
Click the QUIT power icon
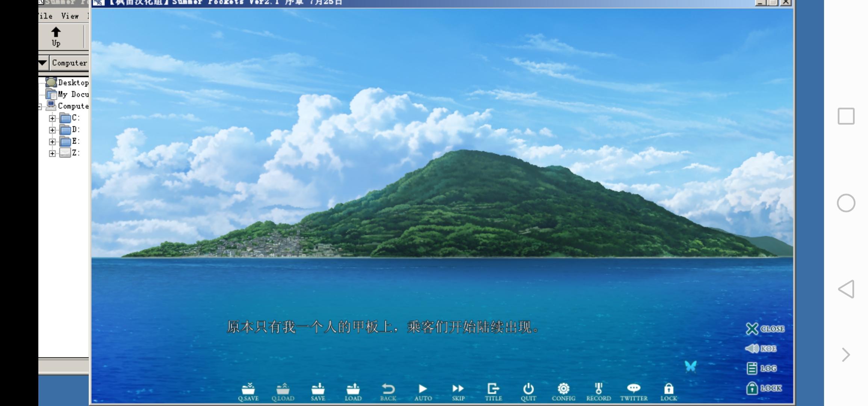(x=528, y=392)
